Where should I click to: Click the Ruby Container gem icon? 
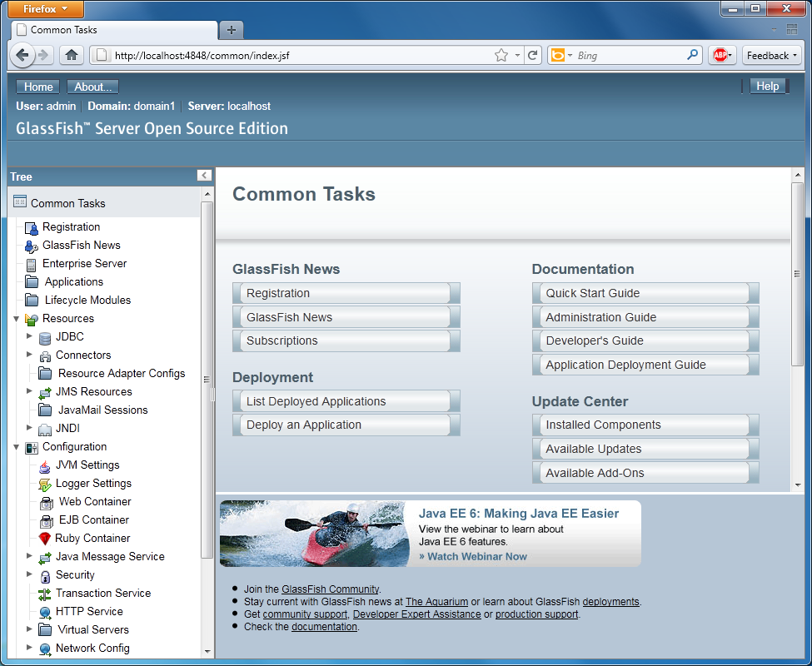click(x=44, y=539)
